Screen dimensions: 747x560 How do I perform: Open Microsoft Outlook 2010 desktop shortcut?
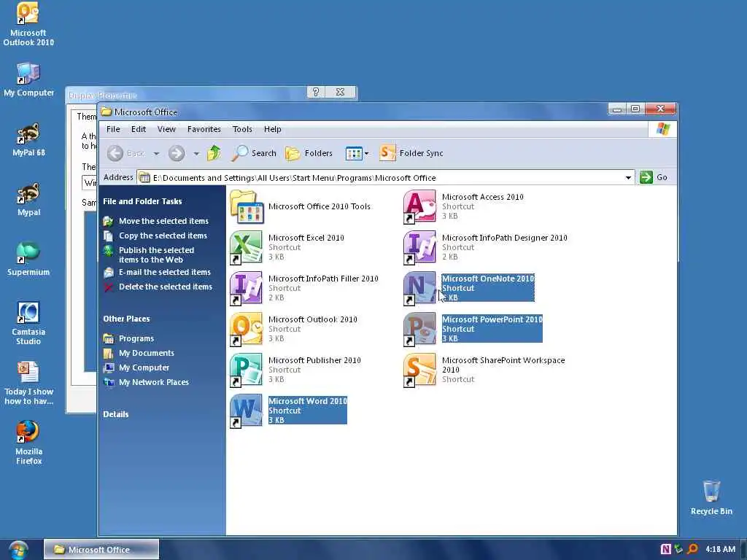(x=28, y=24)
